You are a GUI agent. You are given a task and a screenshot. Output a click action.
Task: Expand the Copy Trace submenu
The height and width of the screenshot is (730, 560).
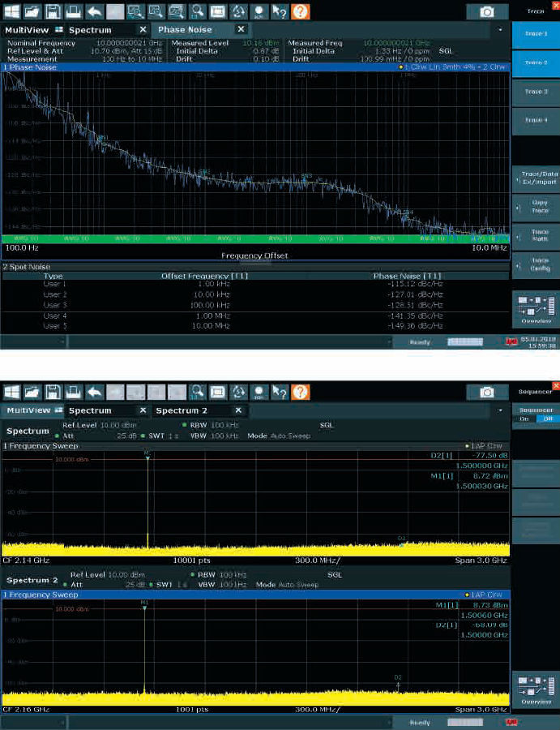click(536, 208)
